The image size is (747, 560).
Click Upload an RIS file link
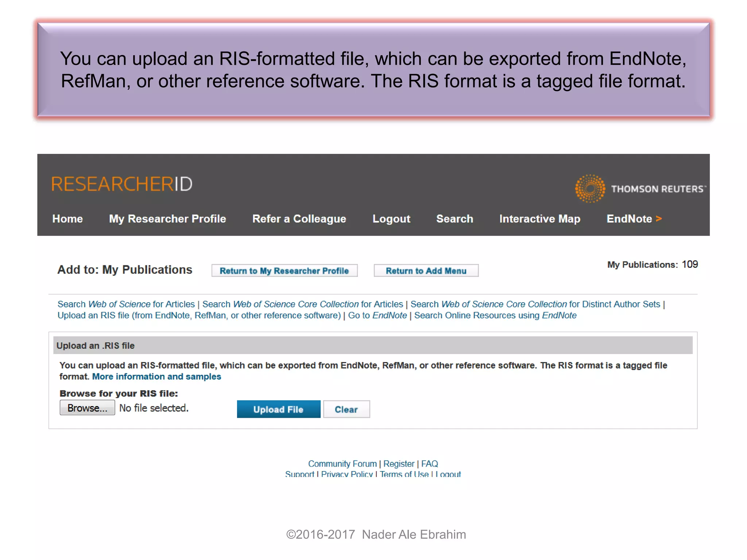coord(199,315)
